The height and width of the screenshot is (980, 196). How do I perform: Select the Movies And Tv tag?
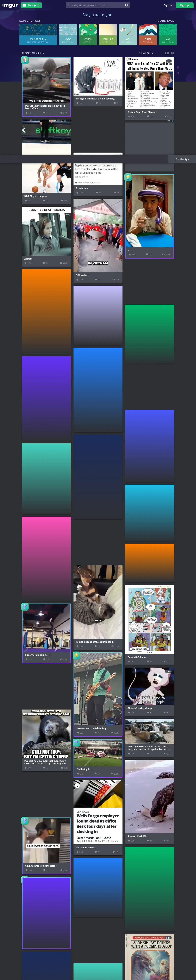click(38, 35)
